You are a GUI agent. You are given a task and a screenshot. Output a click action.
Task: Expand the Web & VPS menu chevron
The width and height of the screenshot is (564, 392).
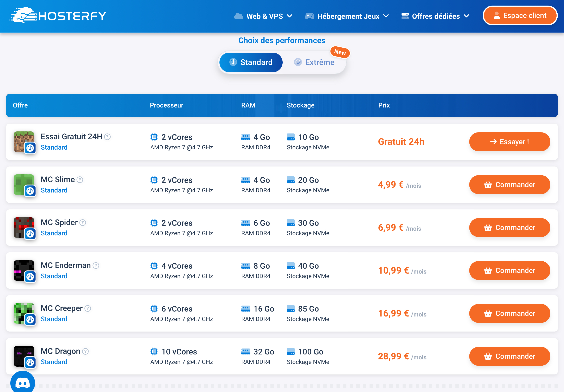[290, 16]
